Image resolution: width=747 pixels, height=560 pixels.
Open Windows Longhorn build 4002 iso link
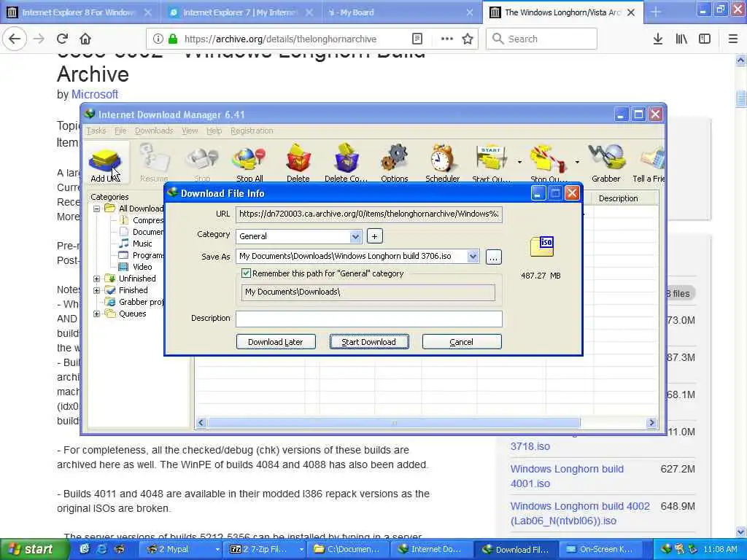[x=580, y=513]
